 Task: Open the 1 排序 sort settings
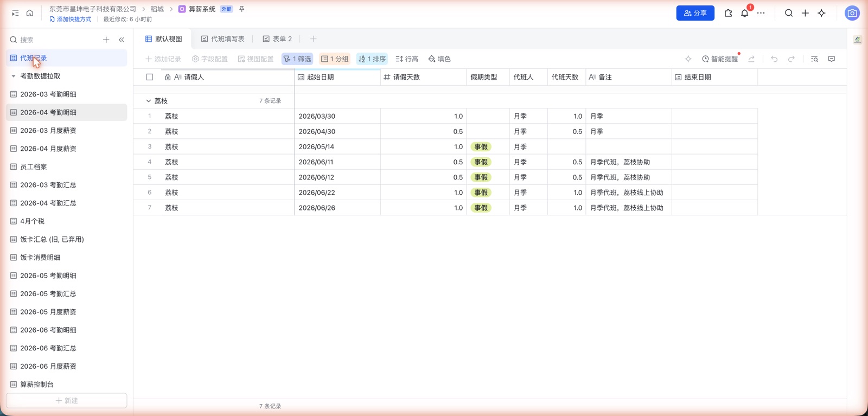pyautogui.click(x=372, y=59)
